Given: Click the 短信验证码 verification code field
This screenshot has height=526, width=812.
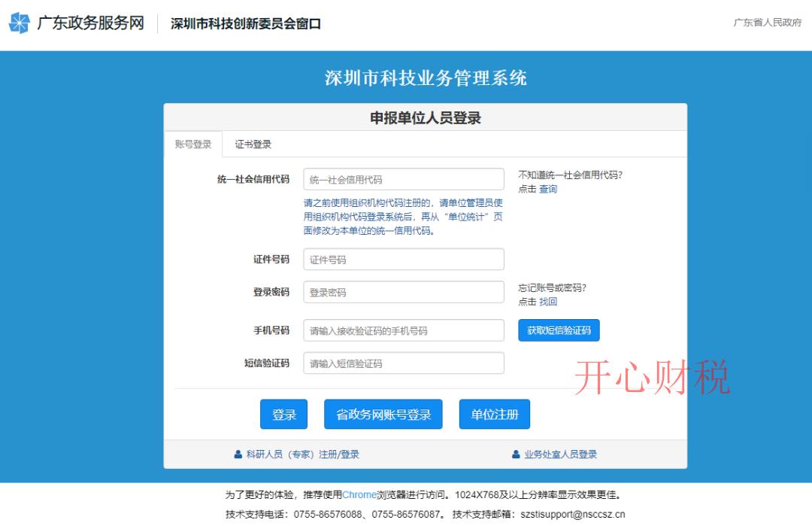Looking at the screenshot, I should click(x=403, y=363).
